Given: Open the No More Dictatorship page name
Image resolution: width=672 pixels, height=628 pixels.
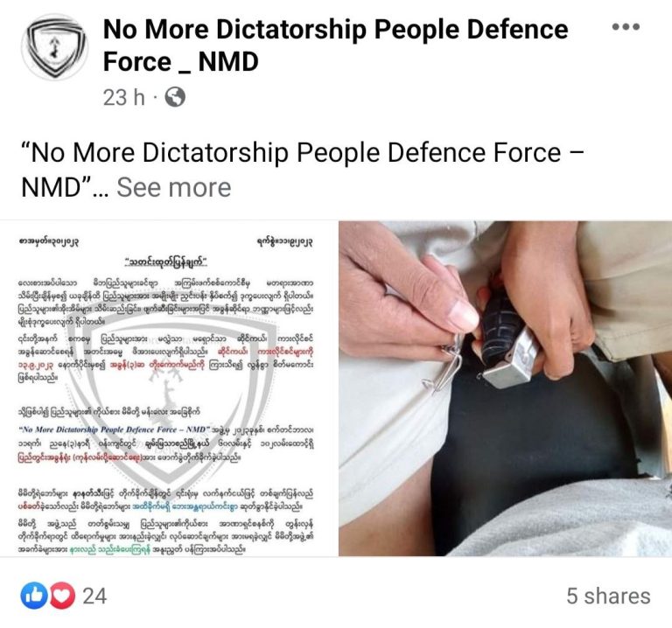Looking at the screenshot, I should coord(336,45).
